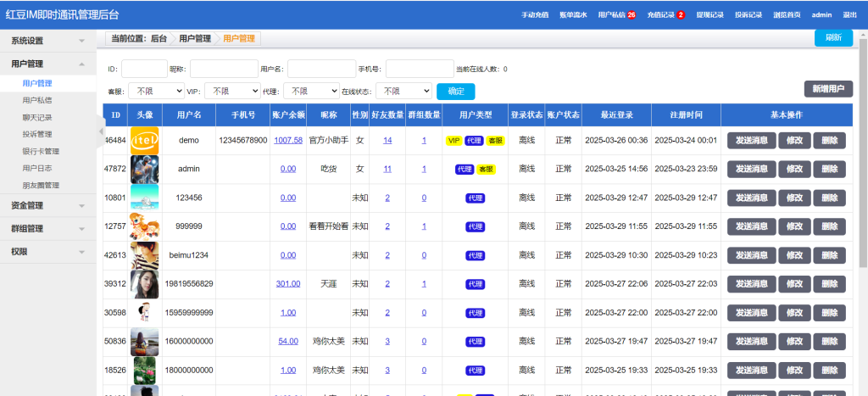Click the red 26 badge beside 用户私信
The width and height of the screenshot is (868, 396).
coord(632,15)
